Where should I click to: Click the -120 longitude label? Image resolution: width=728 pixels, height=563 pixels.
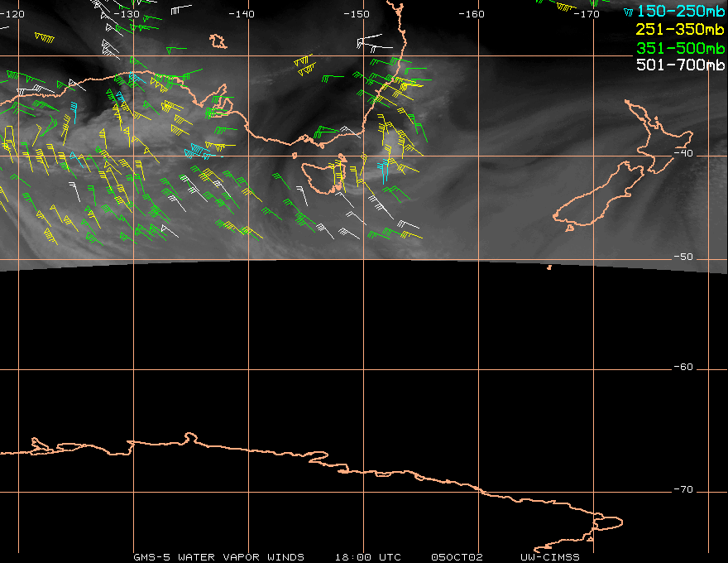click(12, 14)
